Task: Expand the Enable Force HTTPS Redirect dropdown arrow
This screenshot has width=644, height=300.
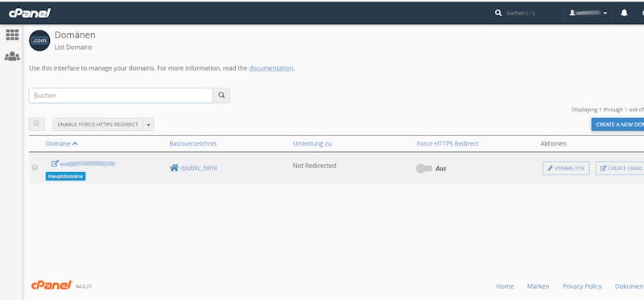Action: click(149, 125)
